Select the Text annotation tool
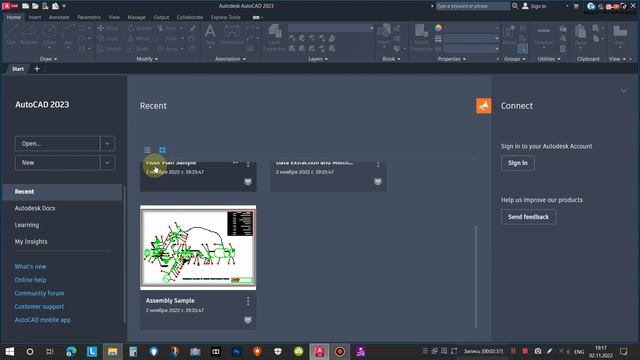Image resolution: width=640 pixels, height=360 pixels. [x=210, y=34]
